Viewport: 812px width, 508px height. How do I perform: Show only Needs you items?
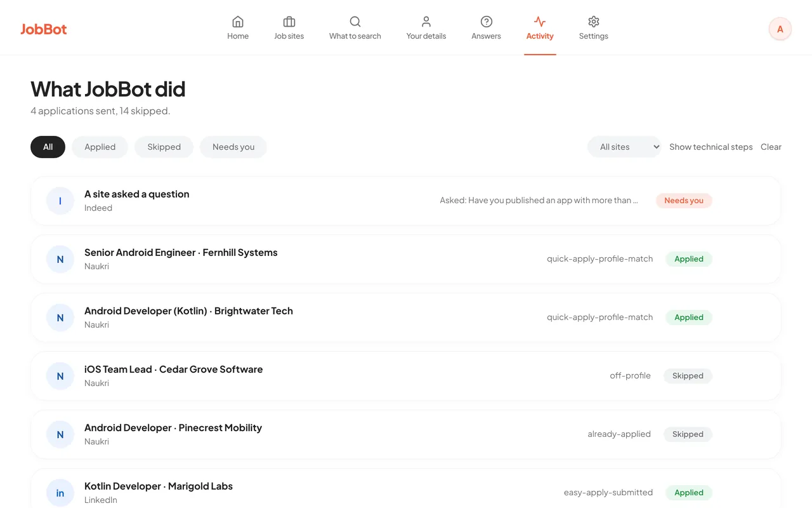tap(233, 147)
